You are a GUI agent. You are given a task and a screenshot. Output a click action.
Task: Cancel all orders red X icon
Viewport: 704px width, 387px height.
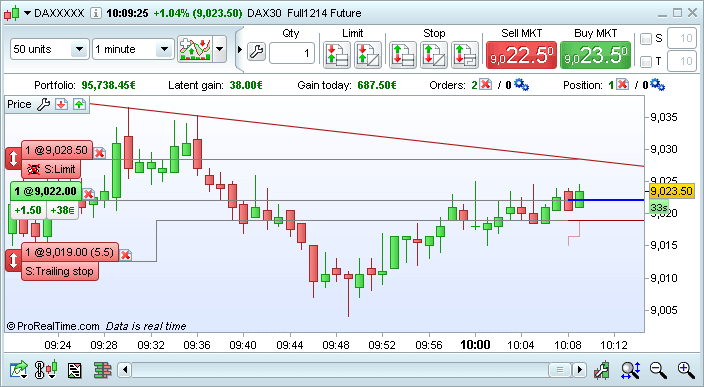tap(485, 85)
